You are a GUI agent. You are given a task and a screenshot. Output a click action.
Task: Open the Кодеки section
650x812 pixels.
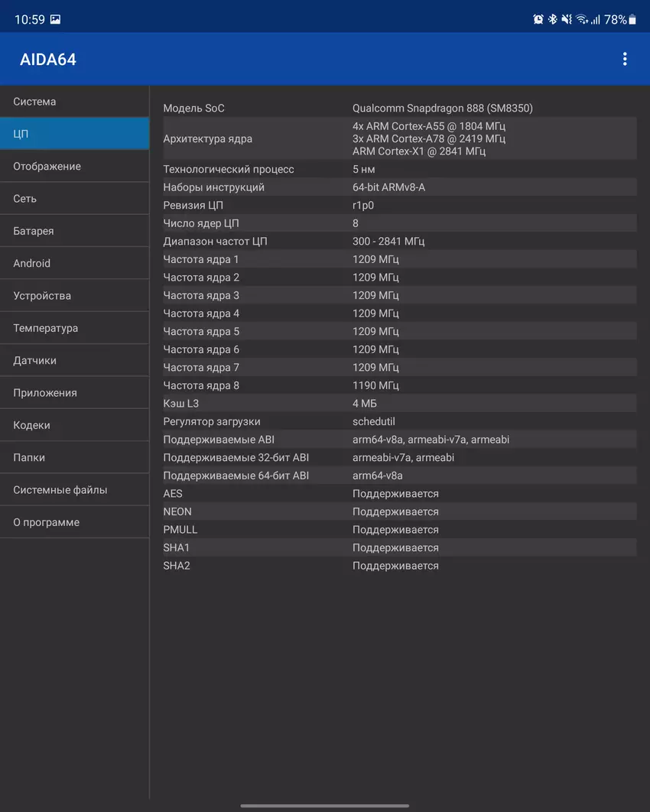(x=74, y=425)
